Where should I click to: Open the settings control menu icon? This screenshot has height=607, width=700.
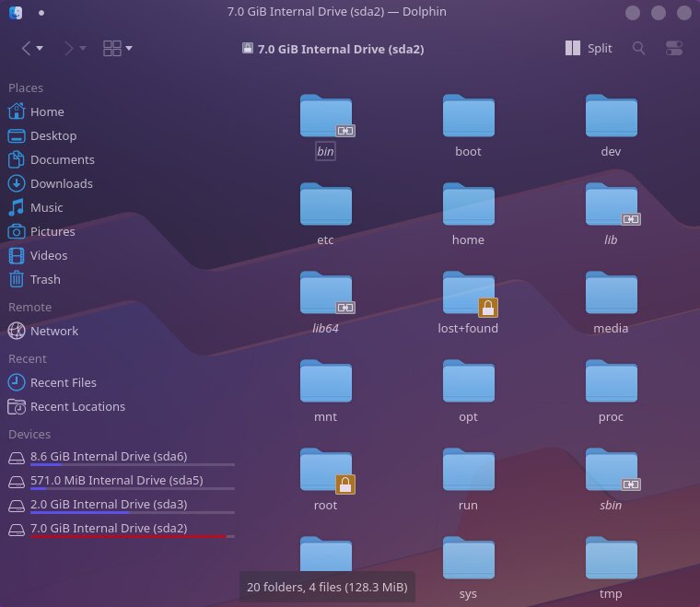[x=674, y=48]
